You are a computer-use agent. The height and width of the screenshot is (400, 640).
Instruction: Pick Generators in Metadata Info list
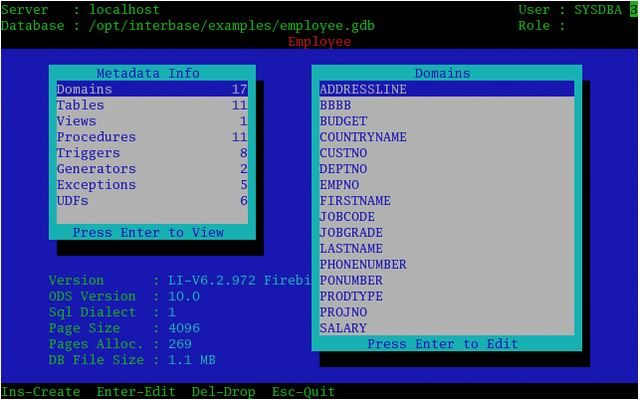(x=152, y=169)
